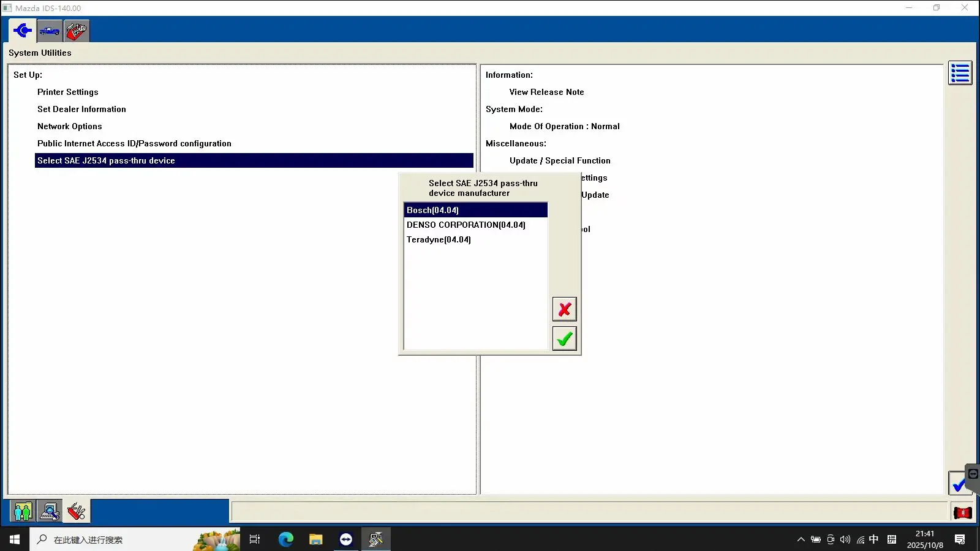The height and width of the screenshot is (551, 980).
Task: Click the red X cancel button in dialog
Action: point(564,309)
